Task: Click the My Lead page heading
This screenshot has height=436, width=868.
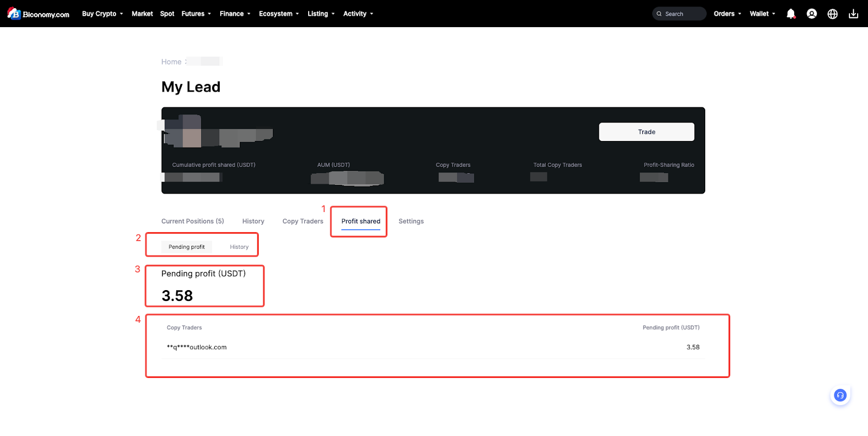Action: [191, 87]
